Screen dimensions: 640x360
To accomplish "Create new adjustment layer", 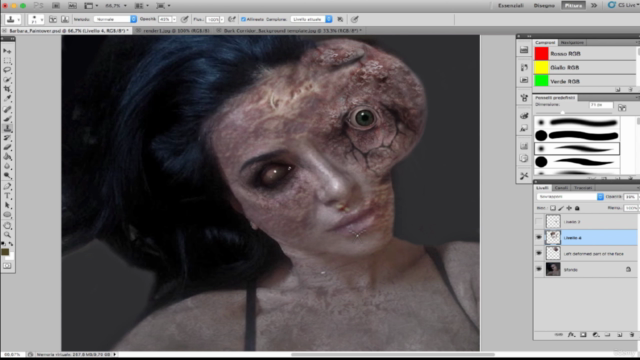I will 596,335.
